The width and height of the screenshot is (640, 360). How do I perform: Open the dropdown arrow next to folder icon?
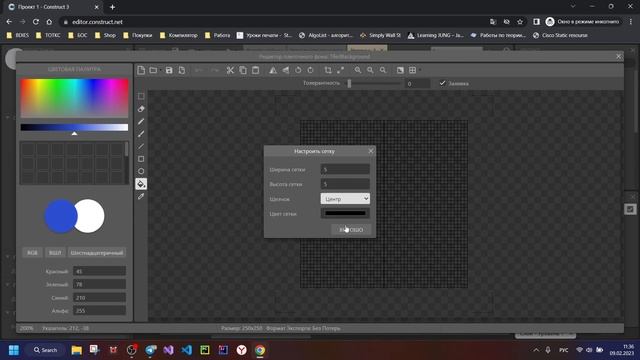click(160, 71)
